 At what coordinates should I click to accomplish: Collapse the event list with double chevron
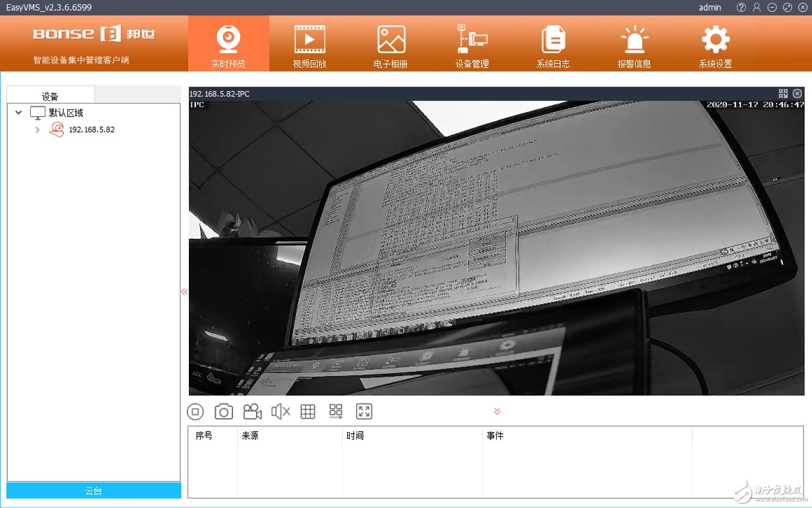(x=497, y=411)
